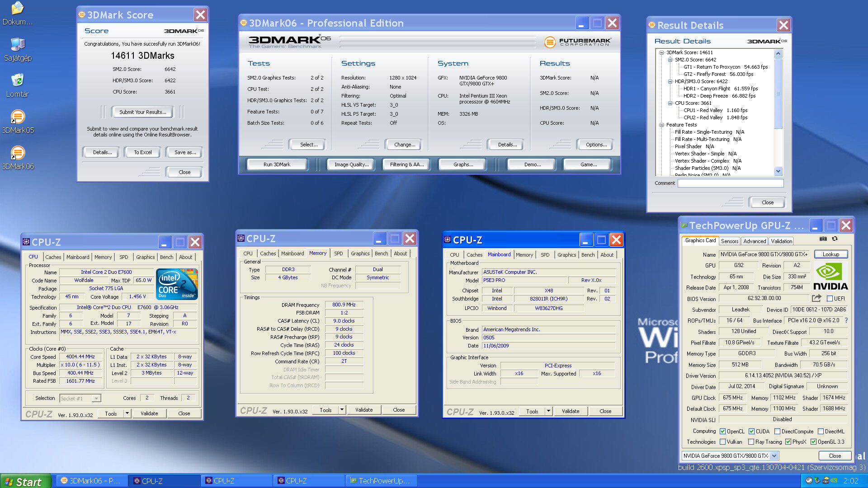868x488 pixels.
Task: Click the title bar icon of the Mainboard CPU-Z window
Action: click(x=448, y=239)
